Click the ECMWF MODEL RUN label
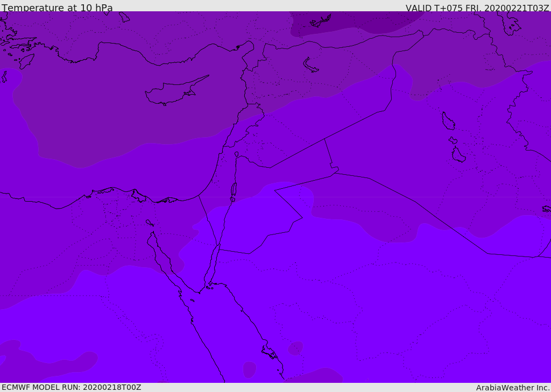 (72, 387)
